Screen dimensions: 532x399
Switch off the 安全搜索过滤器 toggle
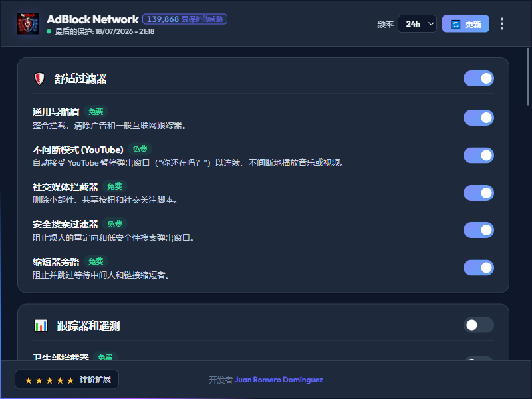(x=478, y=230)
